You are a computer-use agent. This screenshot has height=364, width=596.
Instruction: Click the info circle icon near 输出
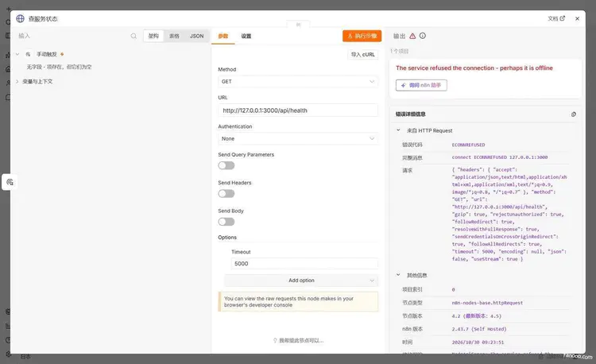coord(423,36)
